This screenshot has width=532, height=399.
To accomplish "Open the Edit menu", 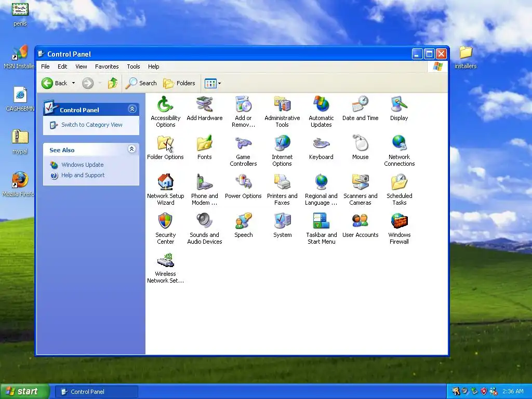I will (62, 66).
